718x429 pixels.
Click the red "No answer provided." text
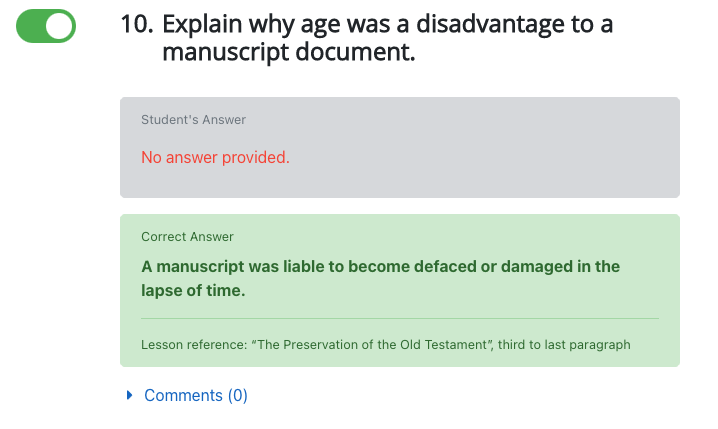215,158
